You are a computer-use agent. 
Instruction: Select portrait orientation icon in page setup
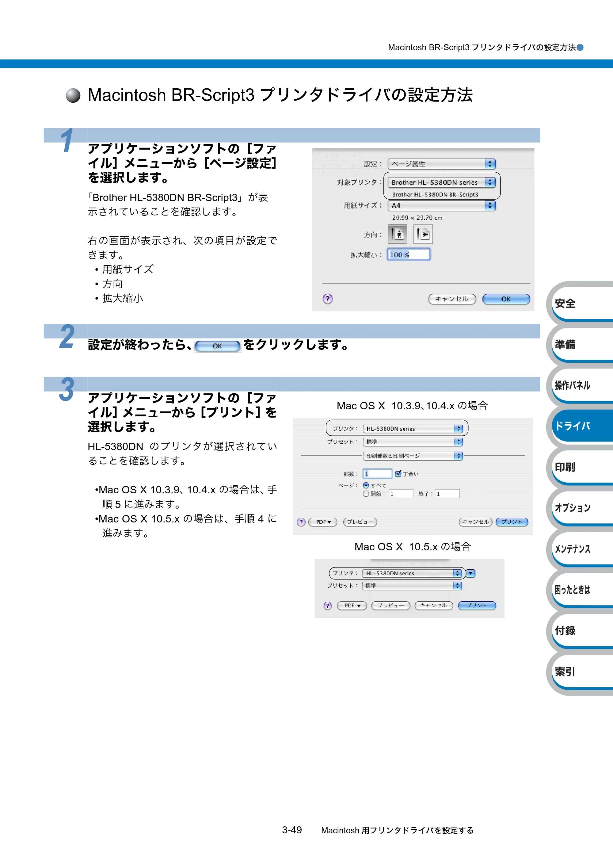pos(397,234)
